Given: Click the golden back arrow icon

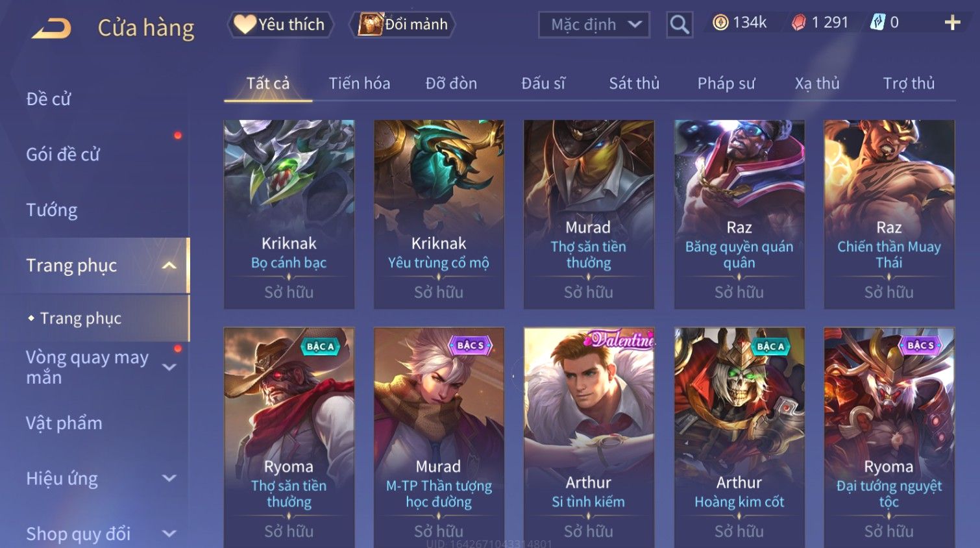Looking at the screenshot, I should coord(51,28).
